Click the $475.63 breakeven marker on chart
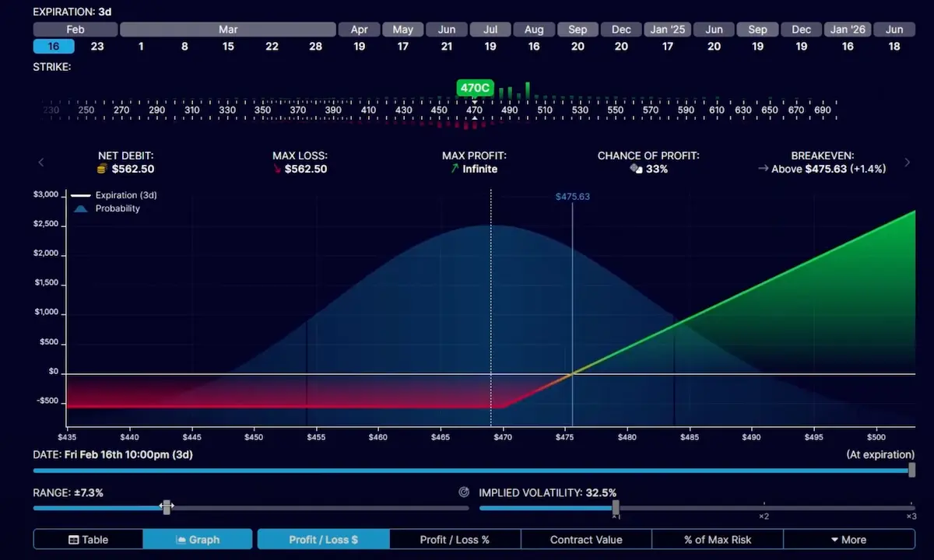Viewport: 934px width, 560px height. (572, 197)
